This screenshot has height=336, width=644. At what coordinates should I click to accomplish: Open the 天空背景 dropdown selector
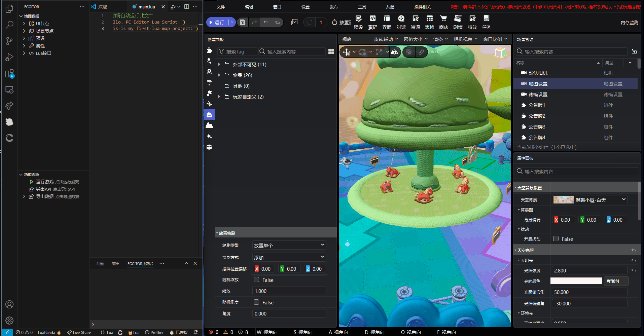pos(589,200)
